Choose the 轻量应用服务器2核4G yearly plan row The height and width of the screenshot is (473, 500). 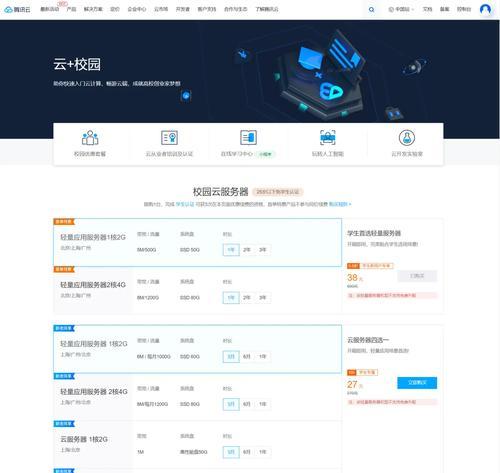pos(197,289)
